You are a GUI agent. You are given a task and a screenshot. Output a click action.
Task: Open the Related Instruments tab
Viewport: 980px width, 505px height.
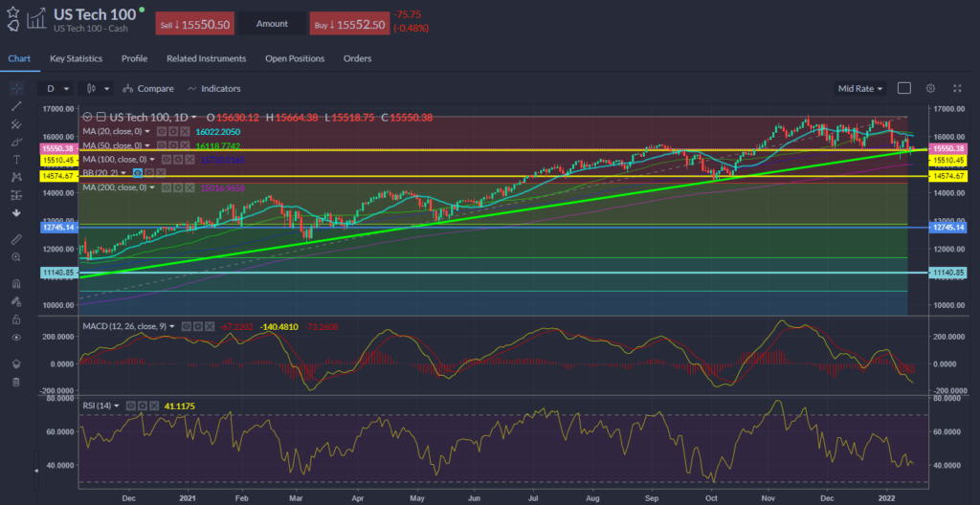(x=206, y=58)
